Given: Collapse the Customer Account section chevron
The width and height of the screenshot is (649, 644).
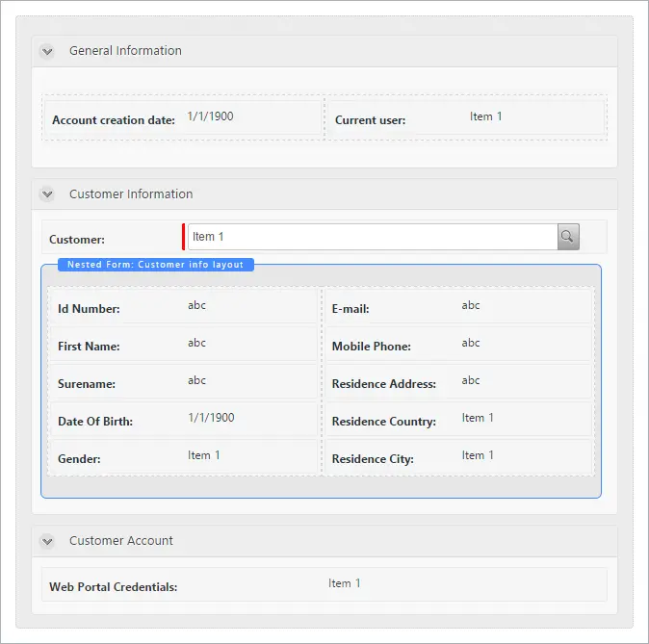Looking at the screenshot, I should (x=47, y=541).
